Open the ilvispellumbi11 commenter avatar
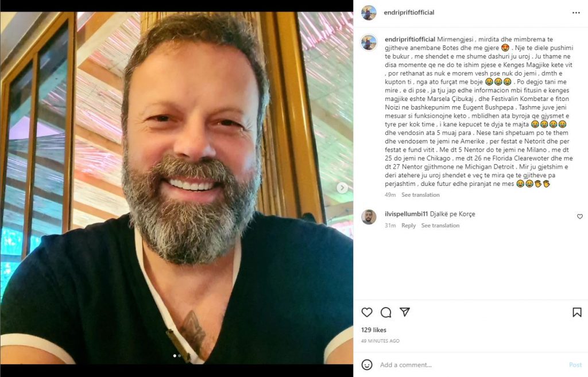The width and height of the screenshot is (588, 377). click(369, 216)
